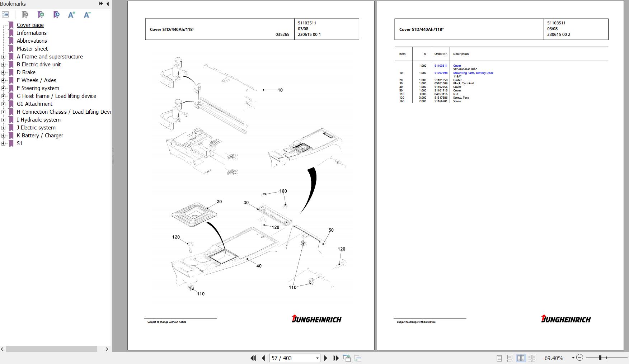The width and height of the screenshot is (629, 364).
Task: Open the bookmarks options menu icon
Action: click(x=5, y=15)
